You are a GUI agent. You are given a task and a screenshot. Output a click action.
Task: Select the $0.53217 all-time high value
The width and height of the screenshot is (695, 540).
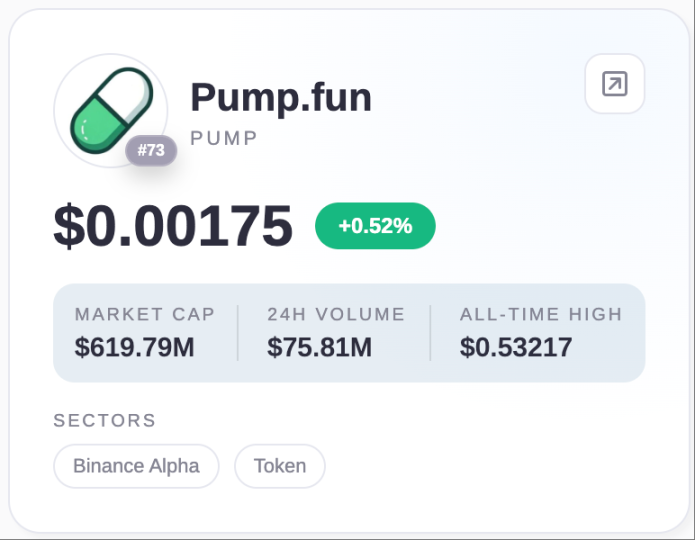(516, 348)
